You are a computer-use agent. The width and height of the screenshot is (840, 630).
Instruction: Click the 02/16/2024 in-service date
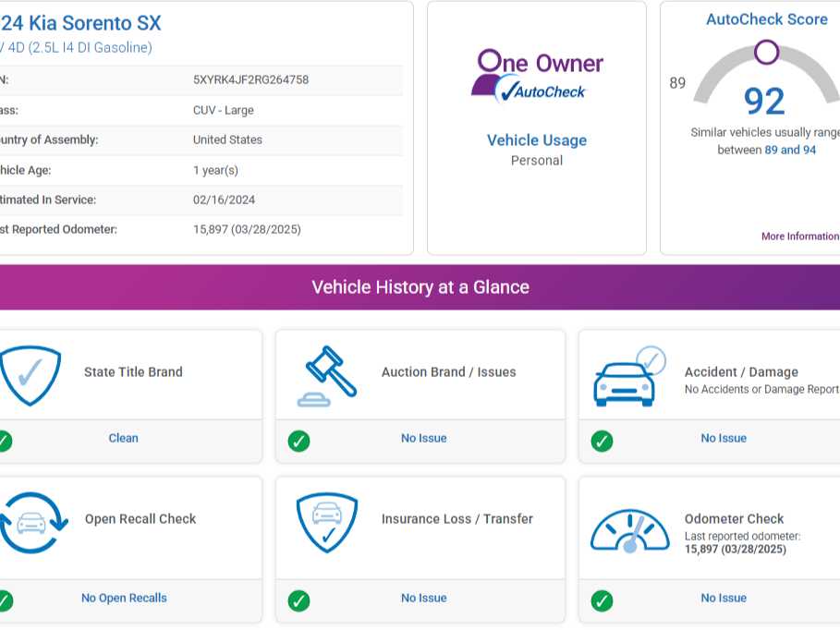(224, 200)
